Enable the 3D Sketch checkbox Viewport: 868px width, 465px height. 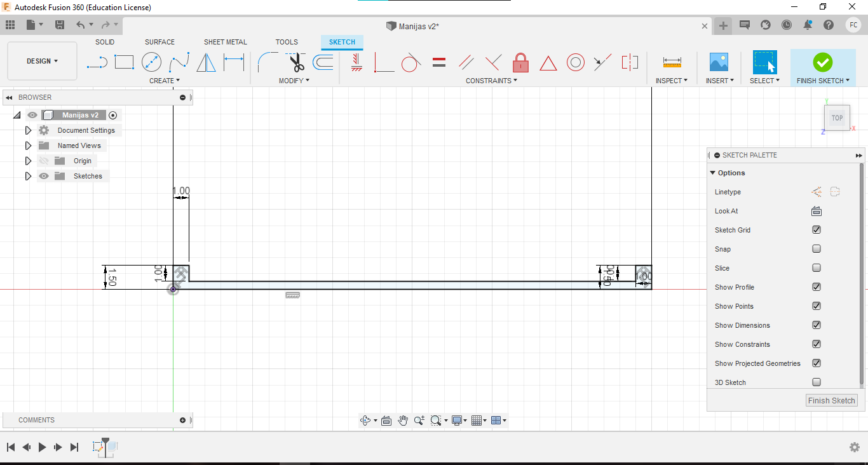point(817,382)
